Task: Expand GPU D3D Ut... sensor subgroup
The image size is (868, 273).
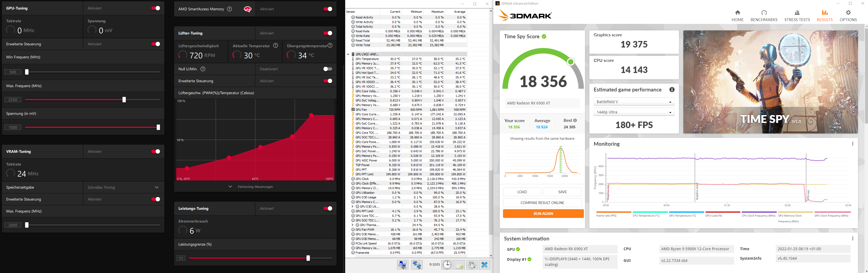Action: pyautogui.click(x=353, y=207)
